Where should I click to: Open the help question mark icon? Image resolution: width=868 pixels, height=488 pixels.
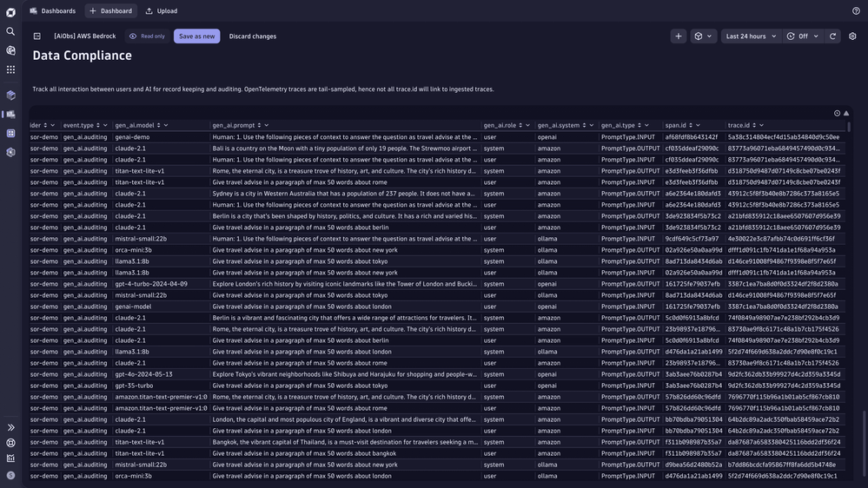[x=857, y=11]
